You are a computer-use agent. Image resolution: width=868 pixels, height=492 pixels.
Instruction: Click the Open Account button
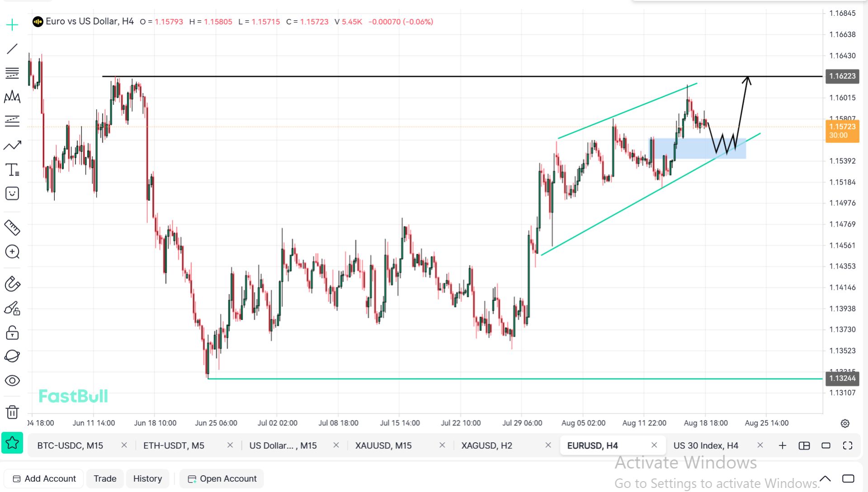[222, 478]
